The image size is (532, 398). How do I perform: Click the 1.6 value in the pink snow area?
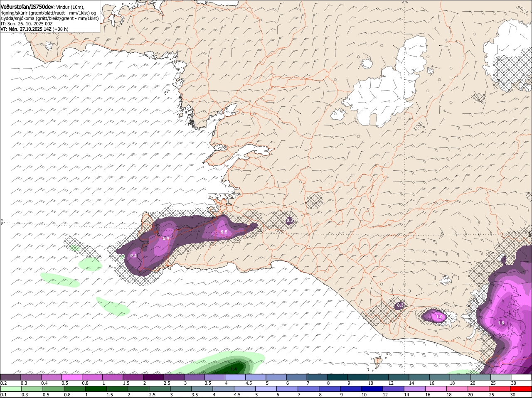tap(501, 323)
